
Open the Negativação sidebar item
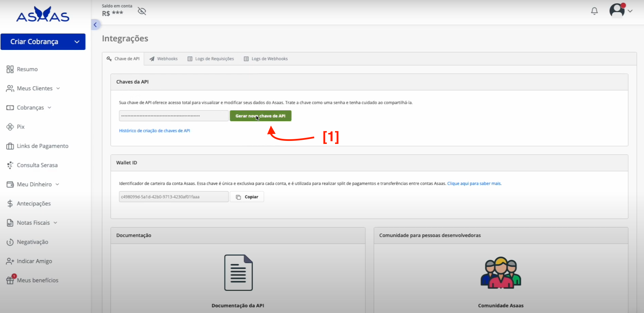coord(32,242)
